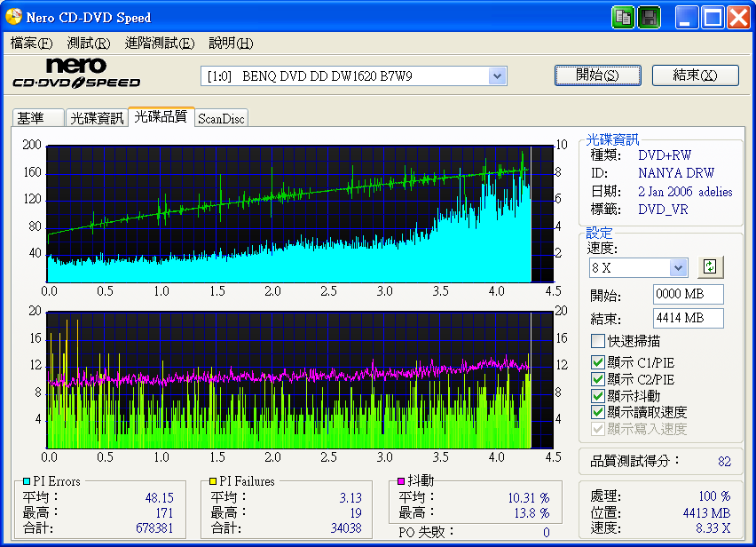This screenshot has width=756, height=547.
Task: Uncheck the 顯示讀取速度 checkbox
Action: click(x=598, y=412)
